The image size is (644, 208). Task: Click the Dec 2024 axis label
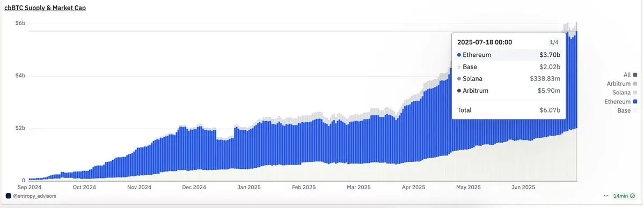click(x=194, y=187)
